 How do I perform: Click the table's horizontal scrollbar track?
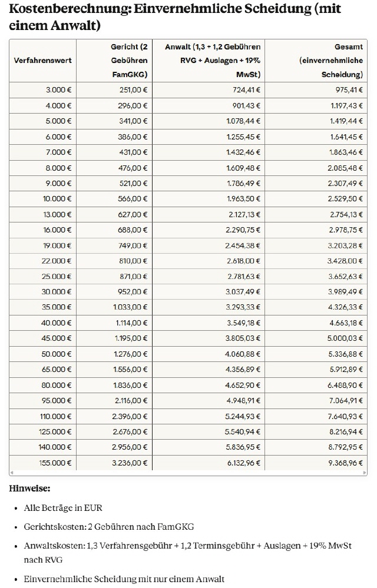(188, 473)
